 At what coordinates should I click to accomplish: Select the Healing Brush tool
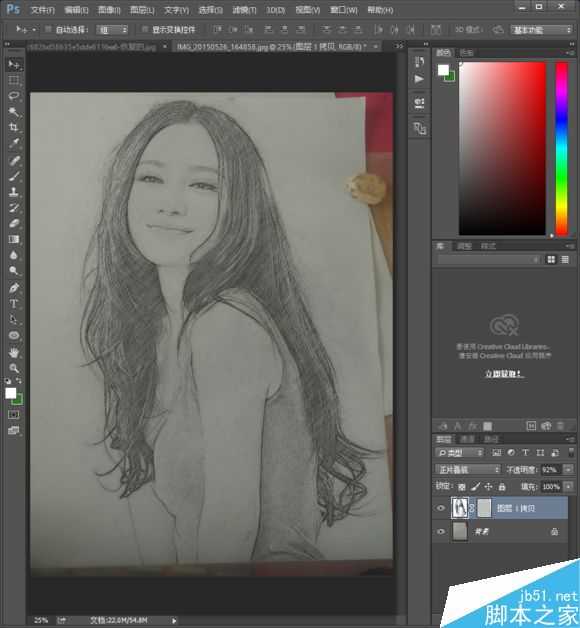[14, 161]
